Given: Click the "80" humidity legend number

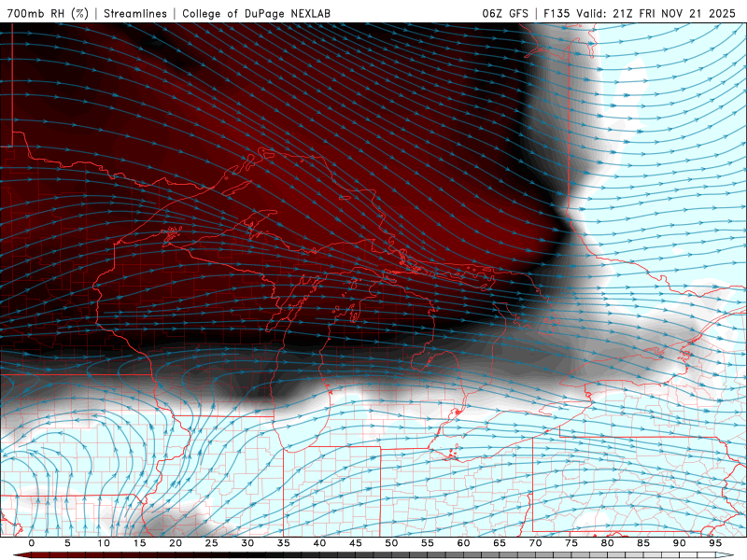Looking at the screenshot, I should pyautogui.click(x=608, y=543).
